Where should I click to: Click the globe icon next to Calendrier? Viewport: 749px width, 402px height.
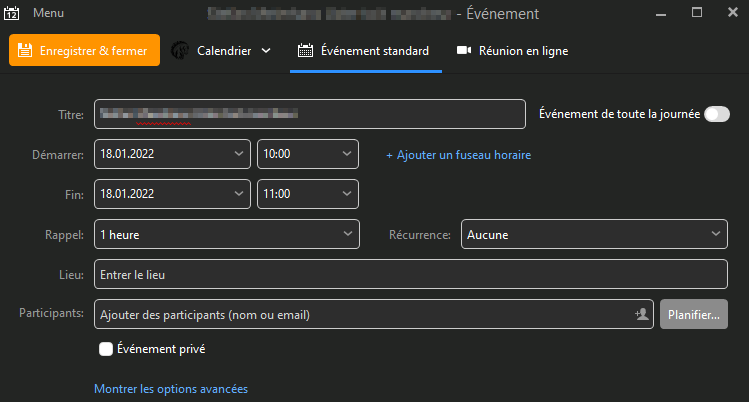tap(181, 51)
